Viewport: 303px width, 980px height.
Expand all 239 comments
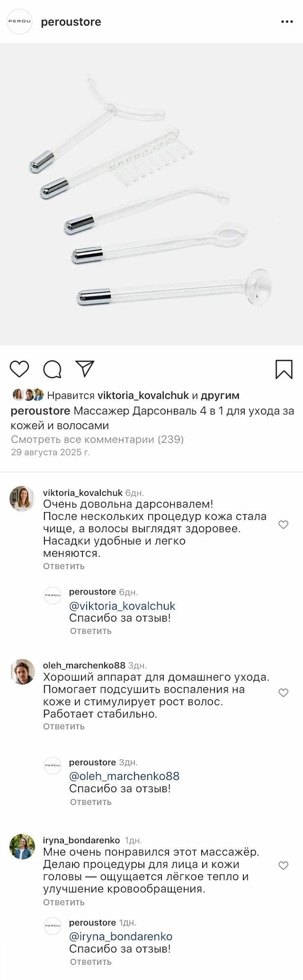tap(97, 440)
